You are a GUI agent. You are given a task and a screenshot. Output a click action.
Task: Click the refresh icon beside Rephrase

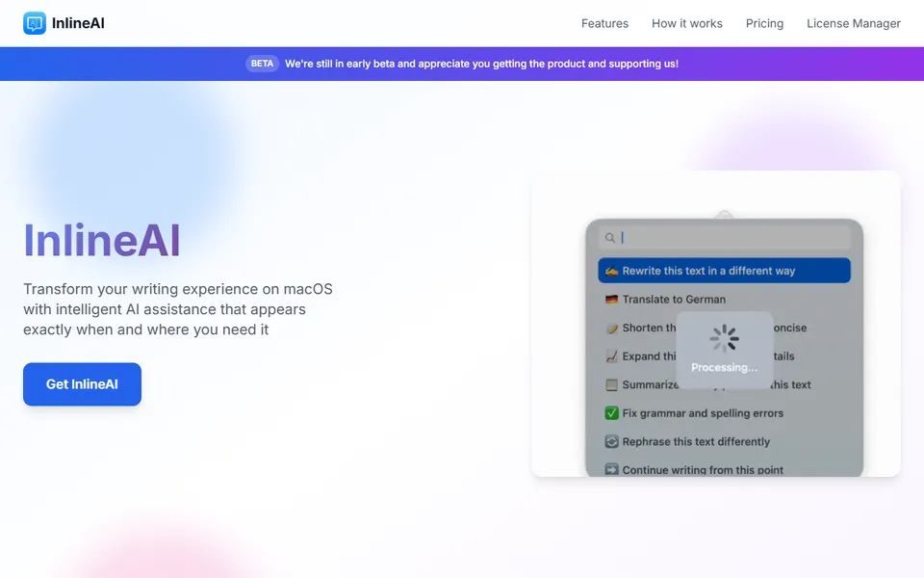(612, 441)
